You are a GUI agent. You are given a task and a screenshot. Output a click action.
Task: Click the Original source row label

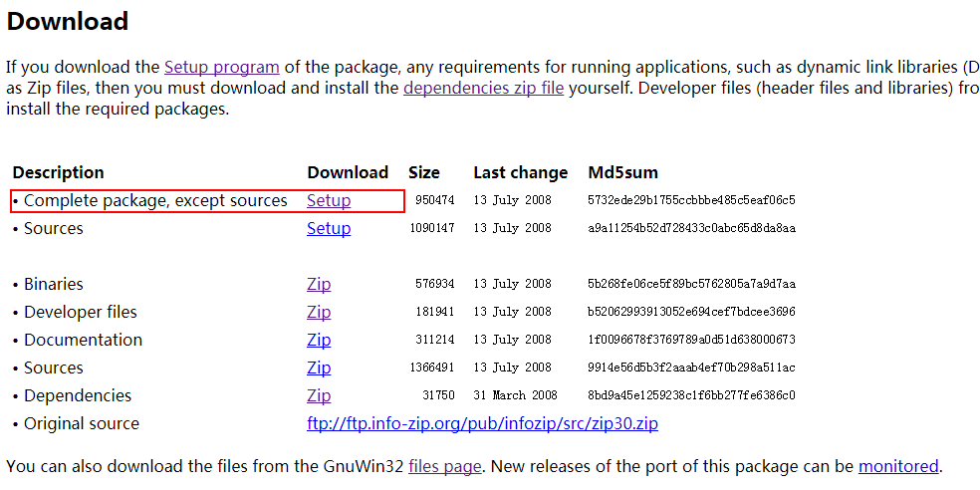click(x=82, y=424)
